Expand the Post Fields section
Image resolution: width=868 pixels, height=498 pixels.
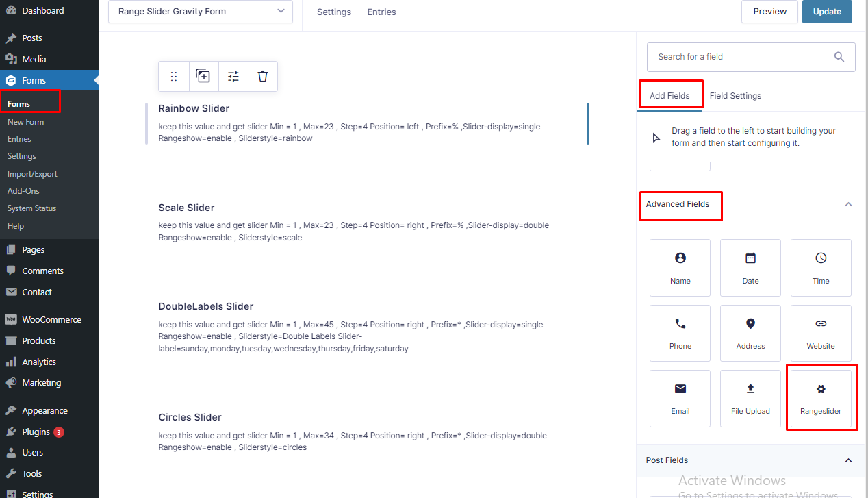(848, 460)
